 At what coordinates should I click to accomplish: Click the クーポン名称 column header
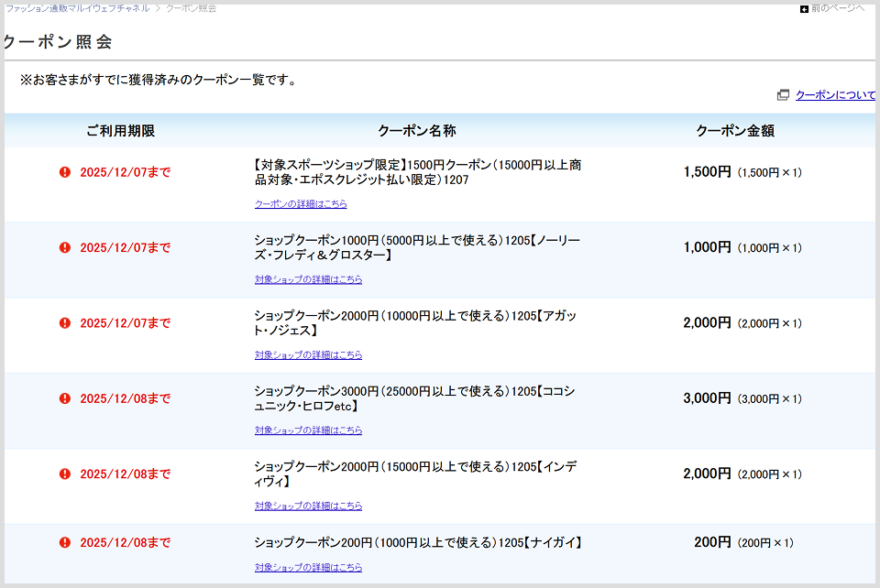(416, 131)
